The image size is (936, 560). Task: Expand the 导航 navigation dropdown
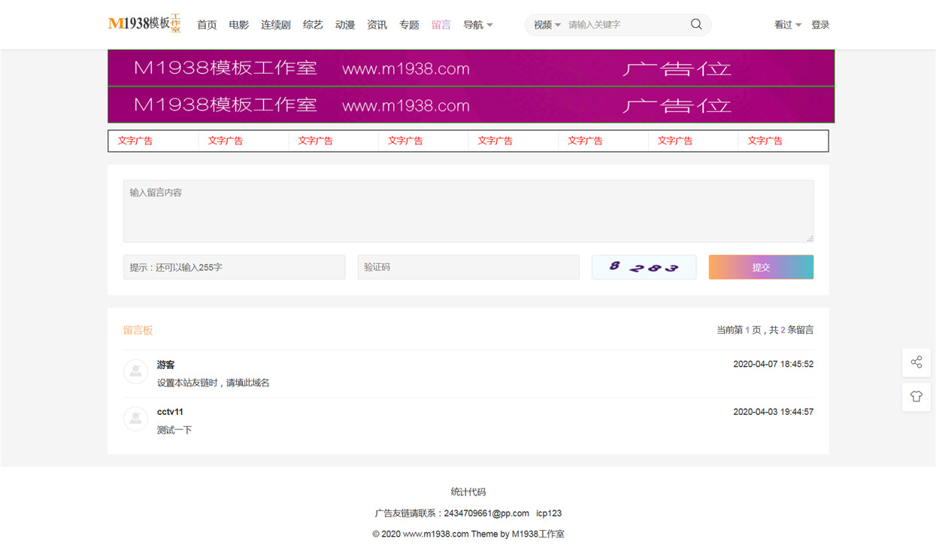tap(478, 25)
